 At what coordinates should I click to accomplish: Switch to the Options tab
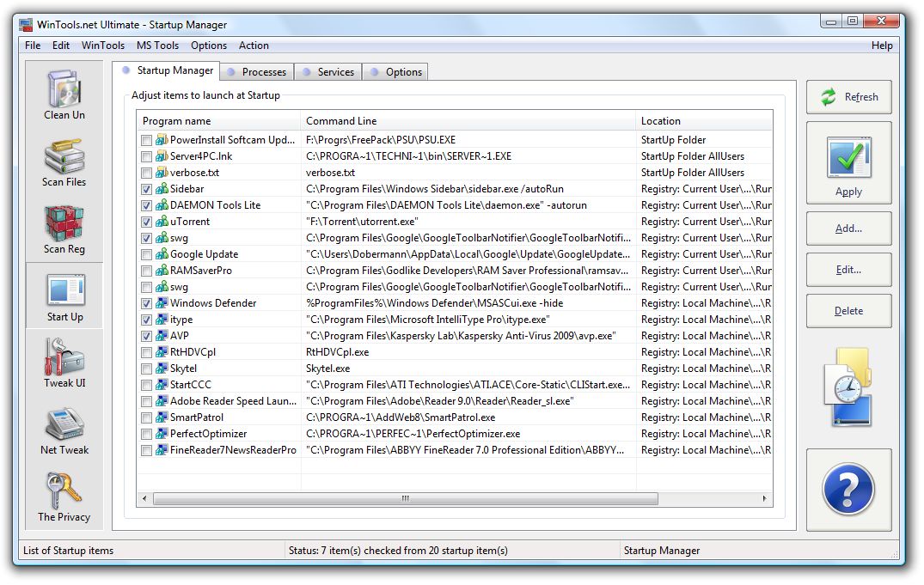pos(395,72)
